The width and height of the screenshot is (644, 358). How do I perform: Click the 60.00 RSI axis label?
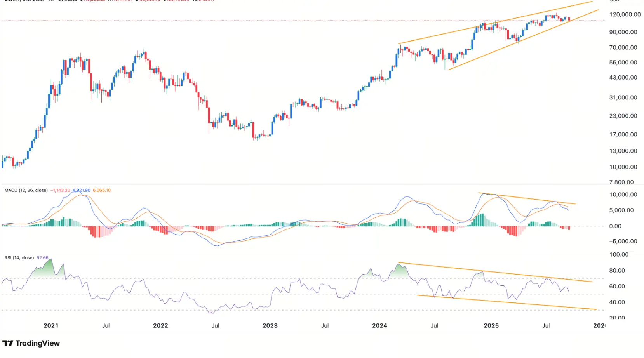pyautogui.click(x=617, y=286)
